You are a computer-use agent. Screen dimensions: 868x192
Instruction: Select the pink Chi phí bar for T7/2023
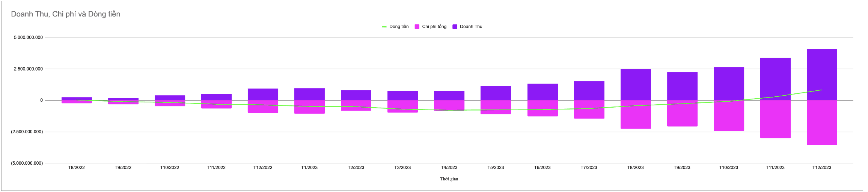pos(589,109)
